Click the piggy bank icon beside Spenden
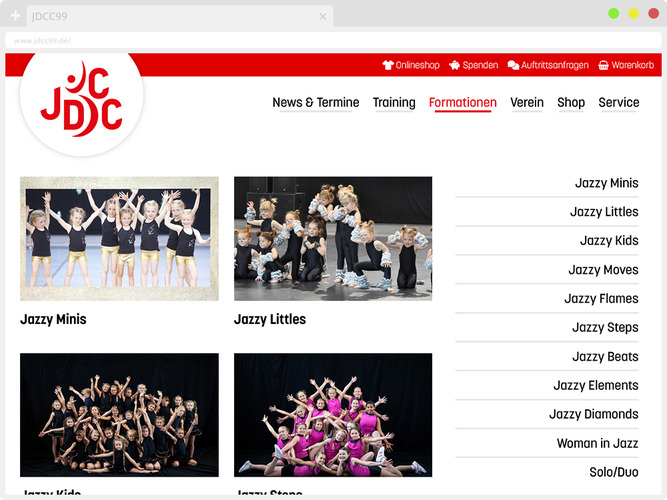 point(455,65)
